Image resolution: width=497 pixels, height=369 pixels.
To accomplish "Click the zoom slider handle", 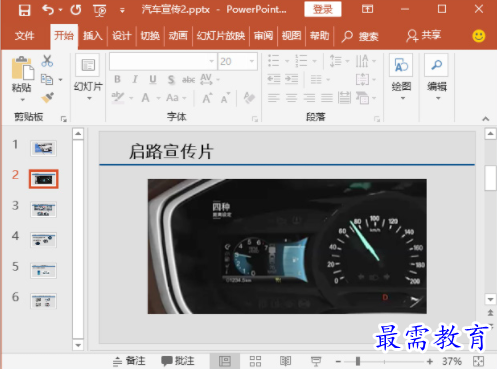I will 358,361.
